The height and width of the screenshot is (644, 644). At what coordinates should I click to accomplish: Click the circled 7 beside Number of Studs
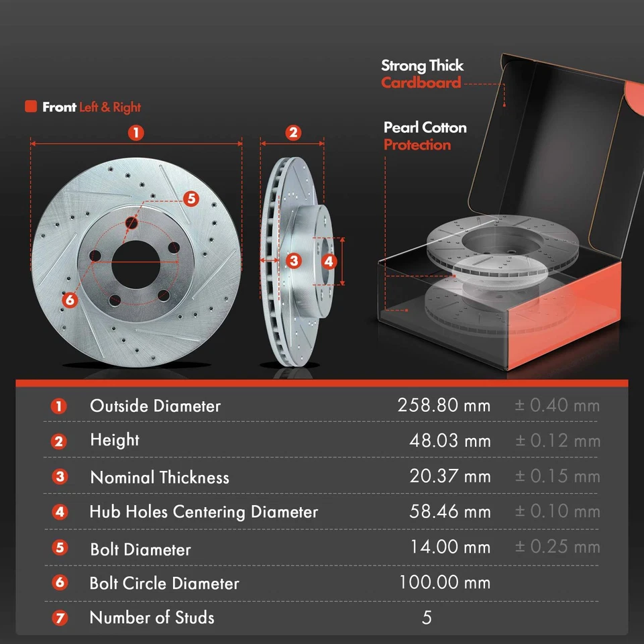59,618
